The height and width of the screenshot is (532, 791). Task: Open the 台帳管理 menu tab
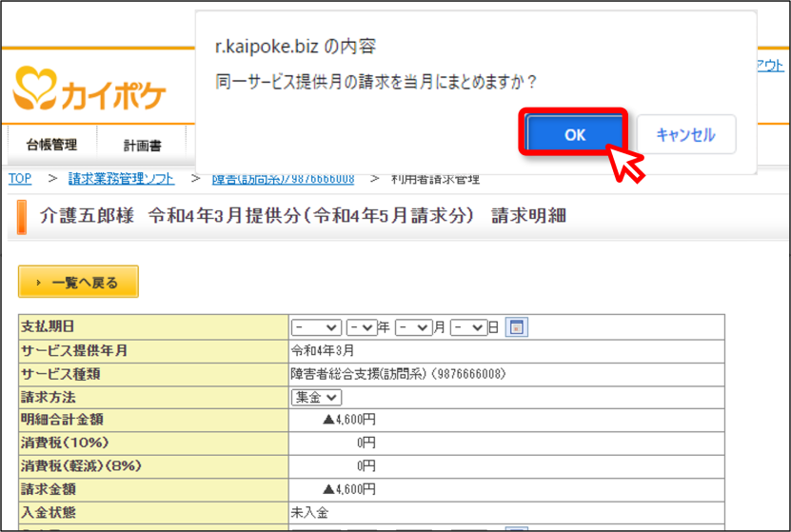click(x=52, y=145)
